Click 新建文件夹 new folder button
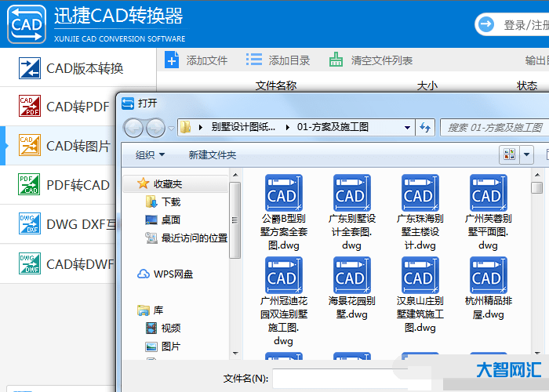The height and width of the screenshot is (392, 549). [x=212, y=155]
